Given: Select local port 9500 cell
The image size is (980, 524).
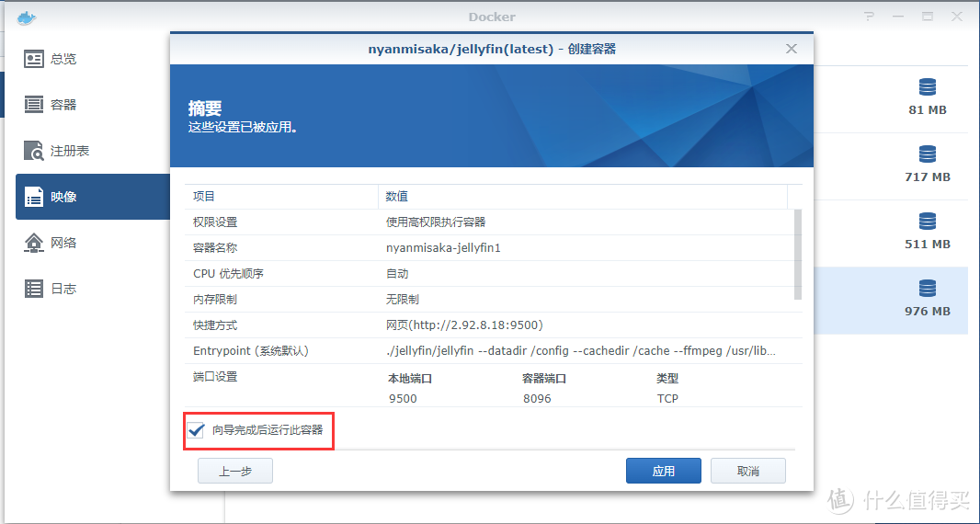Looking at the screenshot, I should point(403,398).
